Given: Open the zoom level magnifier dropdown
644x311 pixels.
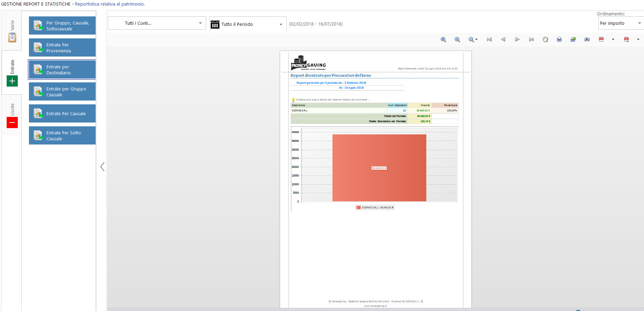Looking at the screenshot, I should (x=473, y=39).
